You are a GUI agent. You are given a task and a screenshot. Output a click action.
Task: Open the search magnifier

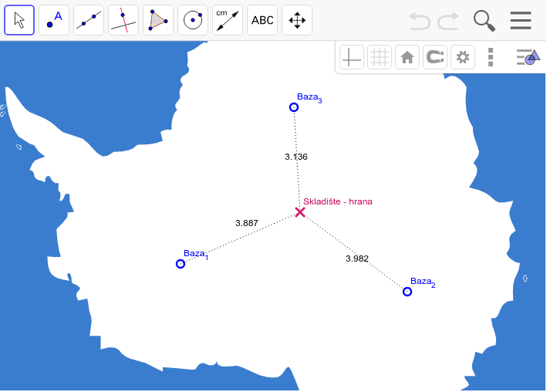tap(485, 21)
